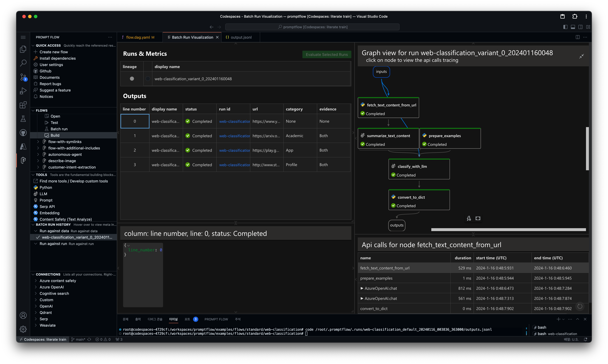
Task: Toggle the primary side bar layout icon
Action: click(x=565, y=27)
